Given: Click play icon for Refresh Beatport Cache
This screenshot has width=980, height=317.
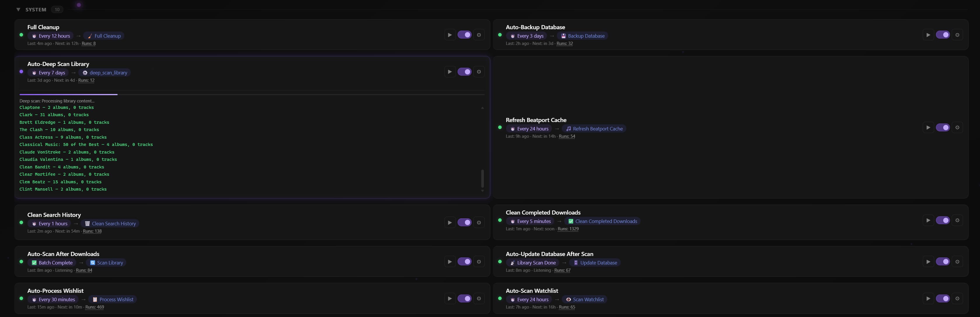Looking at the screenshot, I should 928,128.
